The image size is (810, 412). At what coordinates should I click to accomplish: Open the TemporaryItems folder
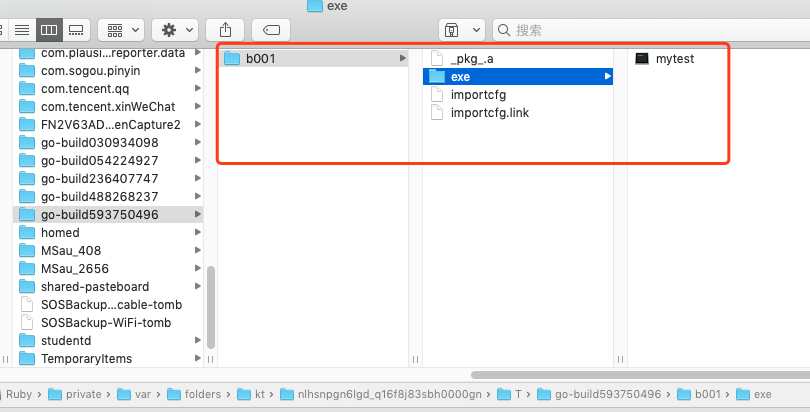(86, 359)
